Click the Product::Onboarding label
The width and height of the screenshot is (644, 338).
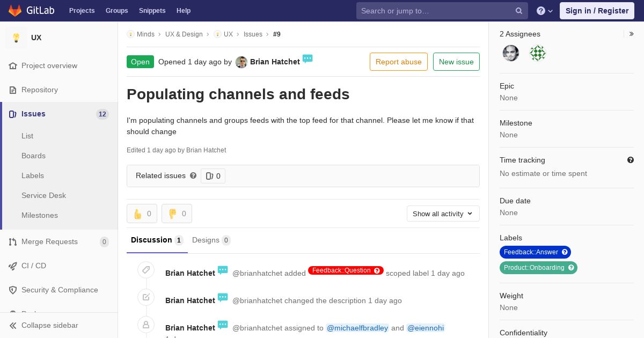(x=538, y=268)
